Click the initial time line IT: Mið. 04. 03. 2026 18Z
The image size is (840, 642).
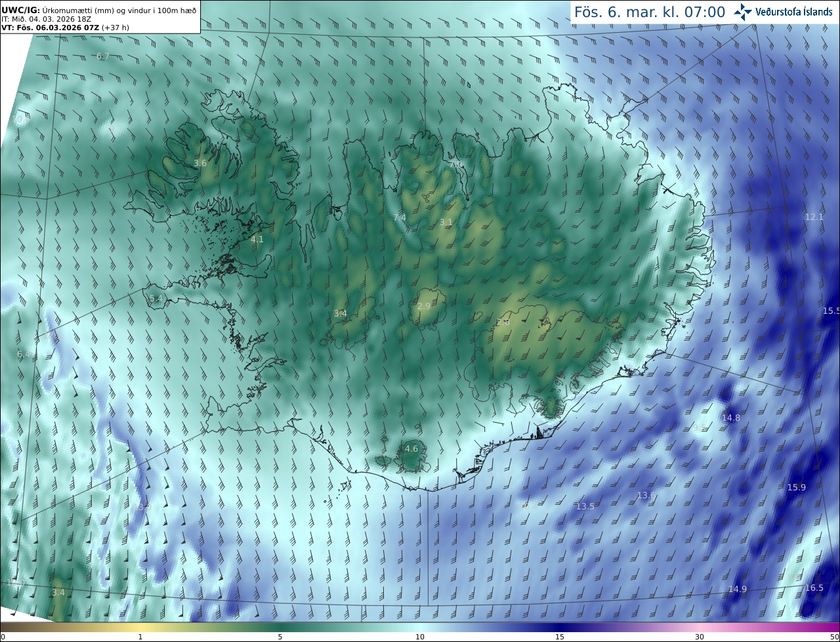[46, 19]
